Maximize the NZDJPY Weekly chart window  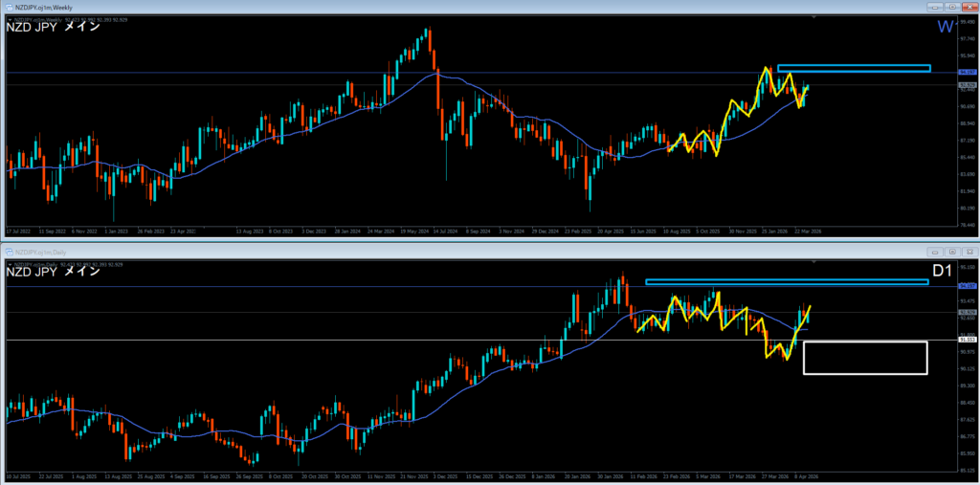pyautogui.click(x=953, y=7)
